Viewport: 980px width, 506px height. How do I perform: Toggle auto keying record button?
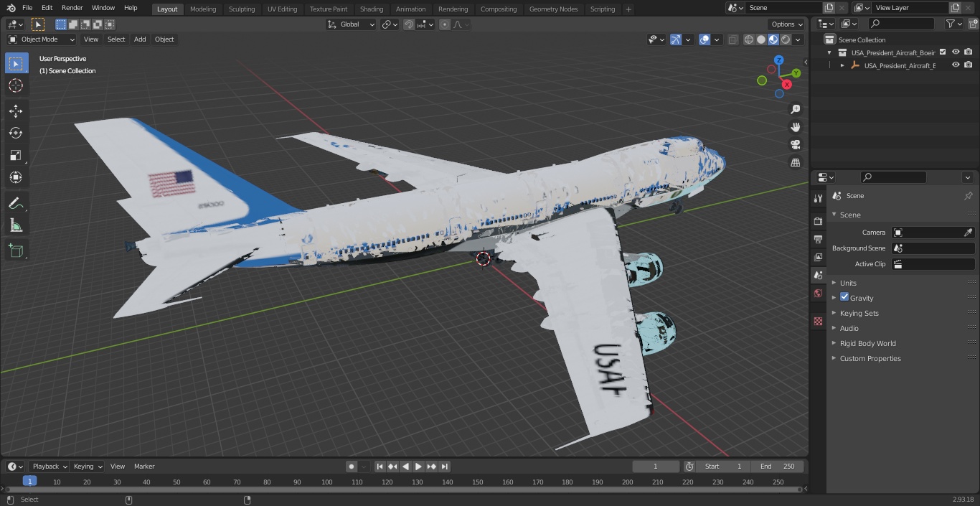[x=352, y=467]
